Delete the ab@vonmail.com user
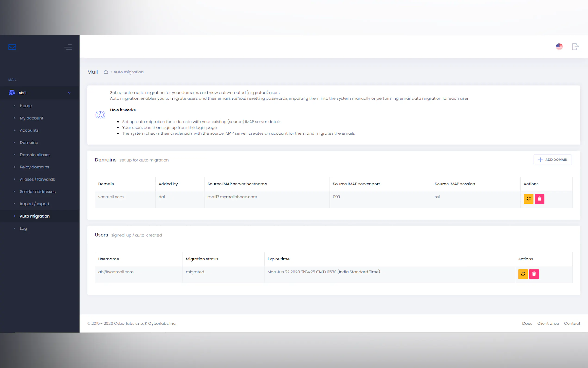The height and width of the screenshot is (368, 588). coord(534,274)
